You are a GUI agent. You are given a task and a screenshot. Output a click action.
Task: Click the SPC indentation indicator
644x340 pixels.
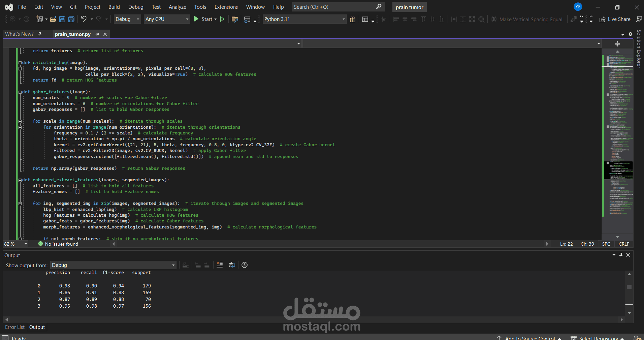point(606,244)
